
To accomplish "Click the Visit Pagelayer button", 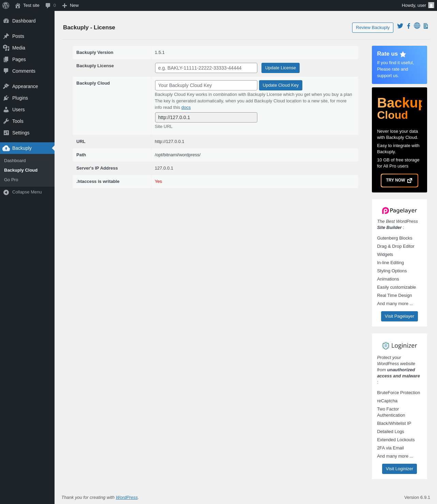I will click(400, 316).
